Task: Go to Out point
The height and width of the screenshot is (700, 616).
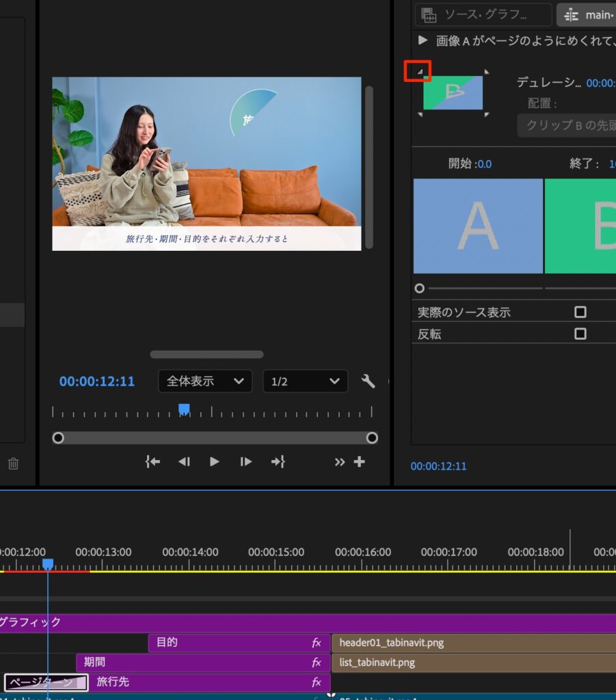Action: (277, 461)
